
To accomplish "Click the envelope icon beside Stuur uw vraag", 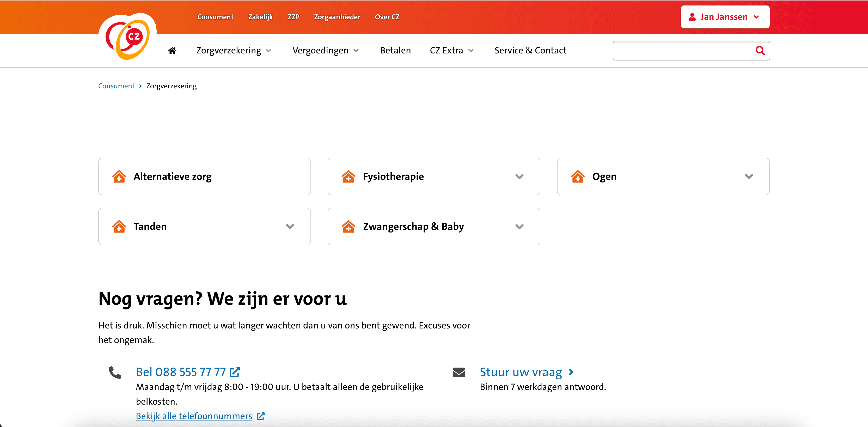I will tap(459, 372).
